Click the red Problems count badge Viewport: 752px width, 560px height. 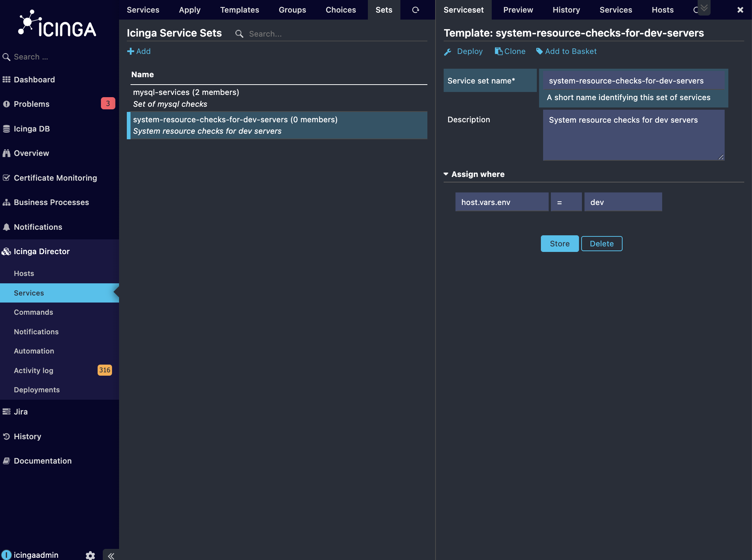pos(108,103)
